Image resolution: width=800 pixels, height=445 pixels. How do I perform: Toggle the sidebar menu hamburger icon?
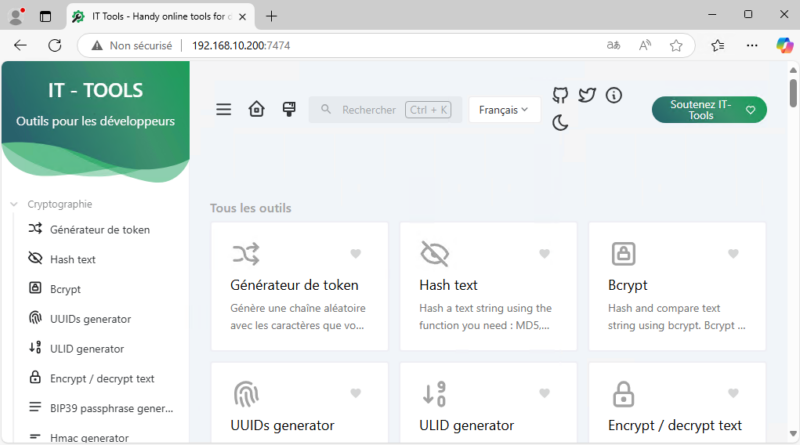(x=224, y=110)
